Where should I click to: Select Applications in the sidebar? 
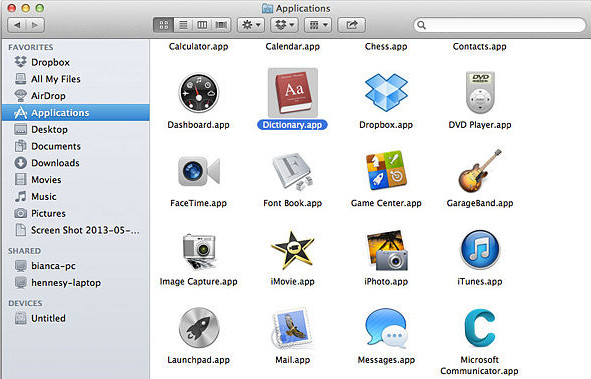pyautogui.click(x=75, y=113)
